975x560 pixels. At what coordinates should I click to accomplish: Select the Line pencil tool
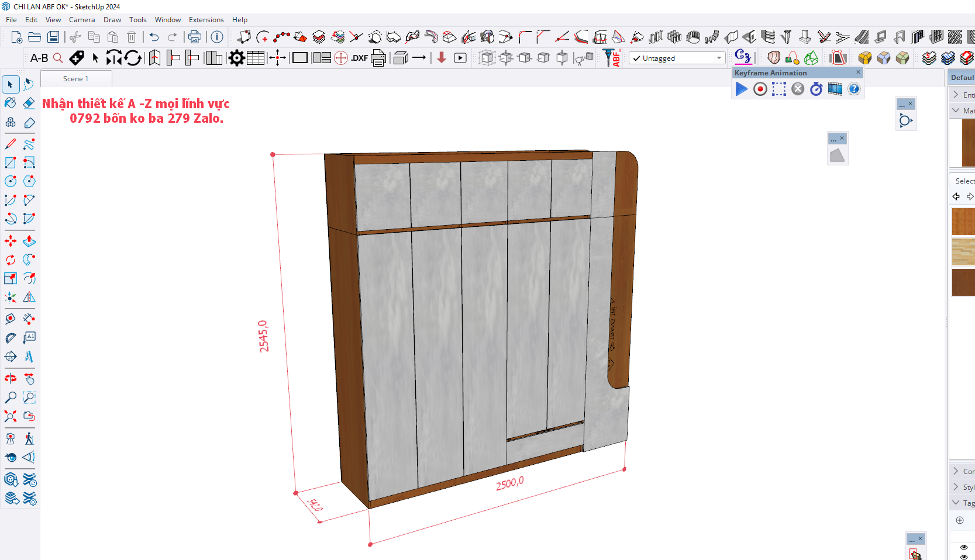click(11, 144)
